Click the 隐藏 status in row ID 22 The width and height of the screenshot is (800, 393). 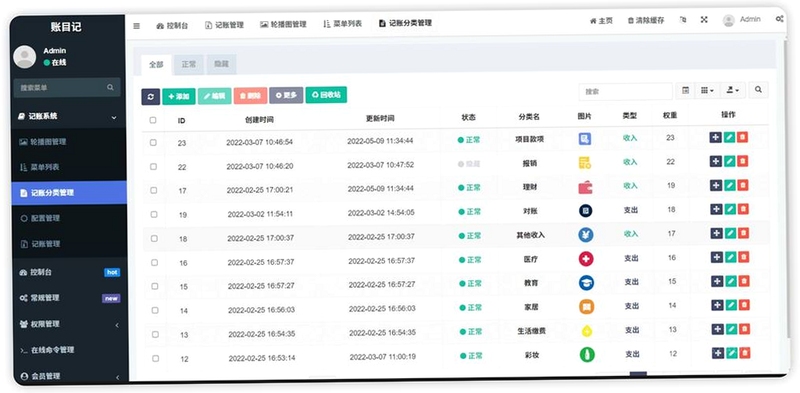point(469,164)
